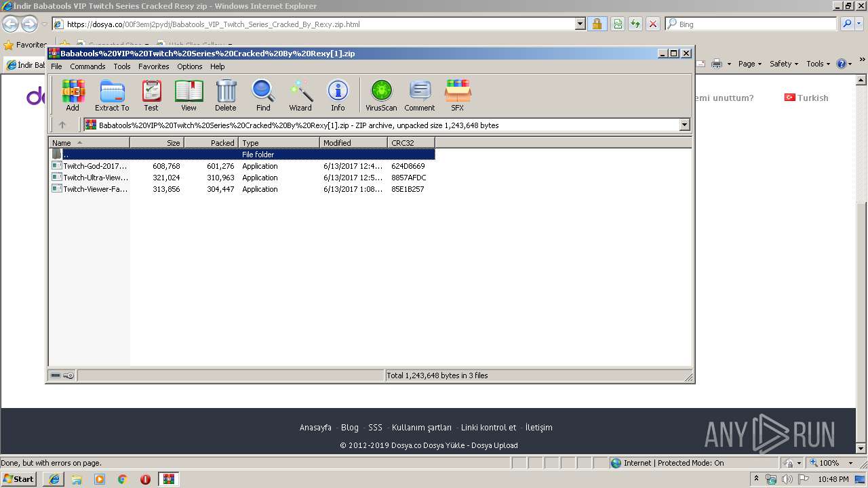
Task: Convert archive with SFX icon
Action: 458,95
